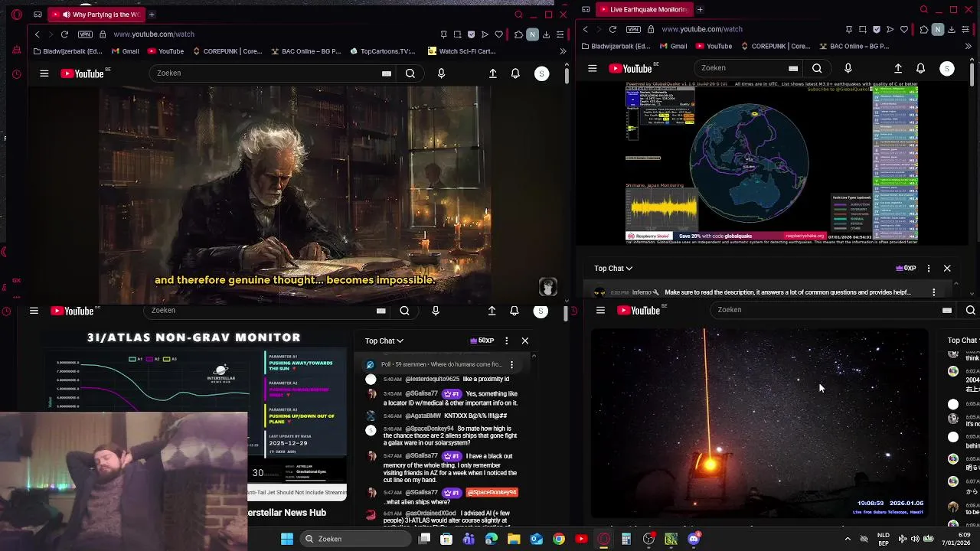Open BAC Online bookmark in right window

pos(854,46)
